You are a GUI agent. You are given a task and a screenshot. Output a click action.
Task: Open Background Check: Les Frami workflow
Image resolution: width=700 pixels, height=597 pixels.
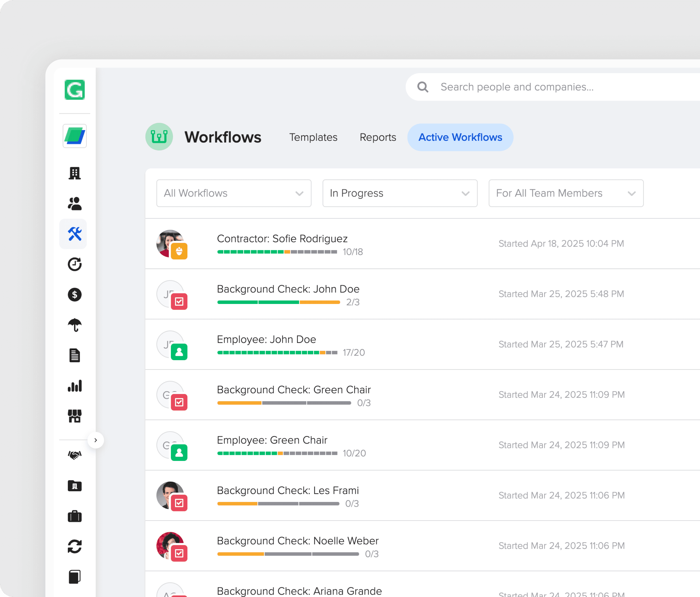tap(288, 491)
